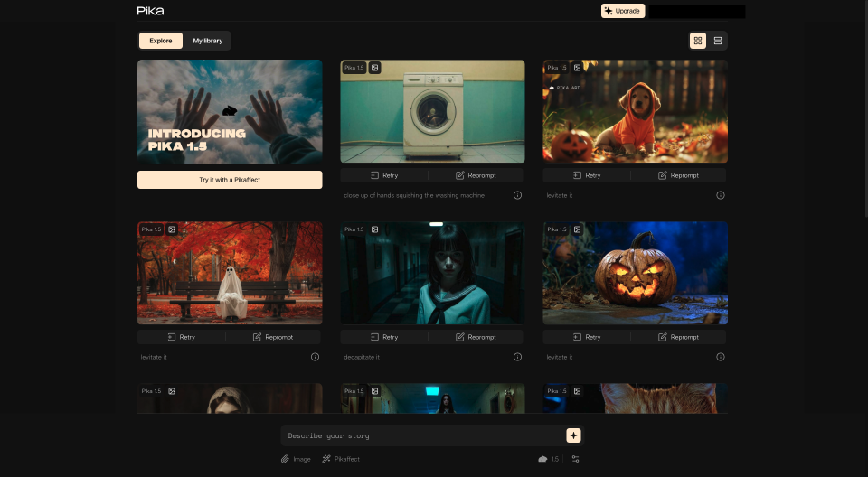Retry the jack-o-lantern video
The width and height of the screenshot is (868, 477).
point(587,337)
